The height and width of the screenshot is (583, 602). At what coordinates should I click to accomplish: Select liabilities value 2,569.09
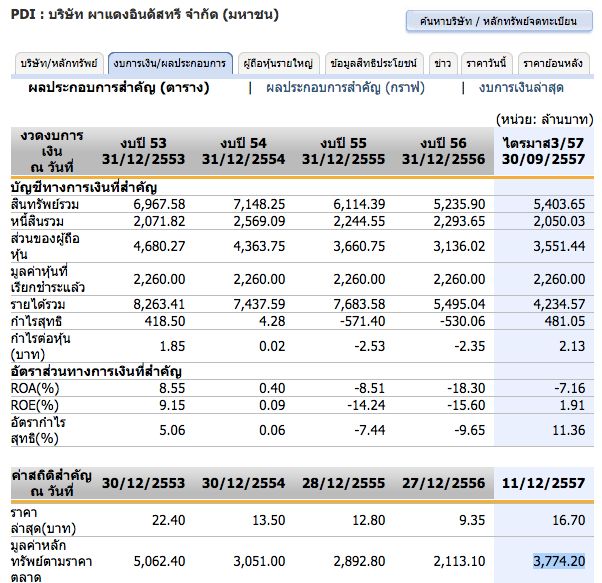tap(259, 221)
